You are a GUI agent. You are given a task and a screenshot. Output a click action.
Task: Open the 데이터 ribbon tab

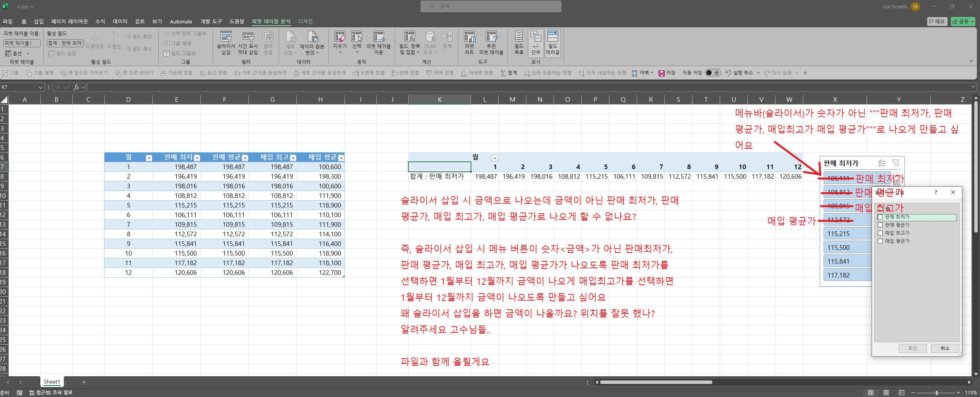coord(120,22)
